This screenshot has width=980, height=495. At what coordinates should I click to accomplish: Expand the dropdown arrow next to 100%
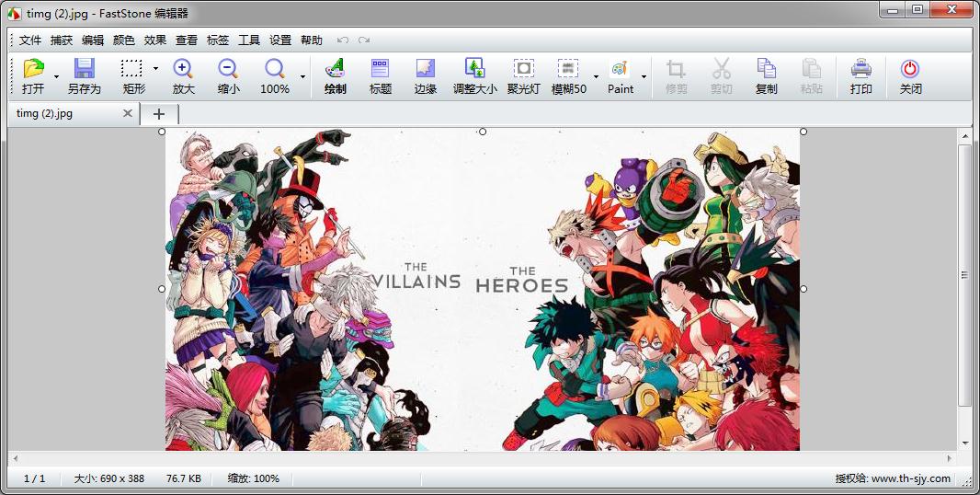click(x=303, y=76)
